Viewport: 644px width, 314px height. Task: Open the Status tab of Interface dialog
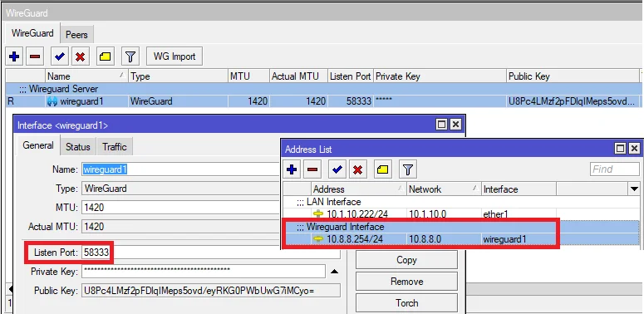[x=77, y=147]
